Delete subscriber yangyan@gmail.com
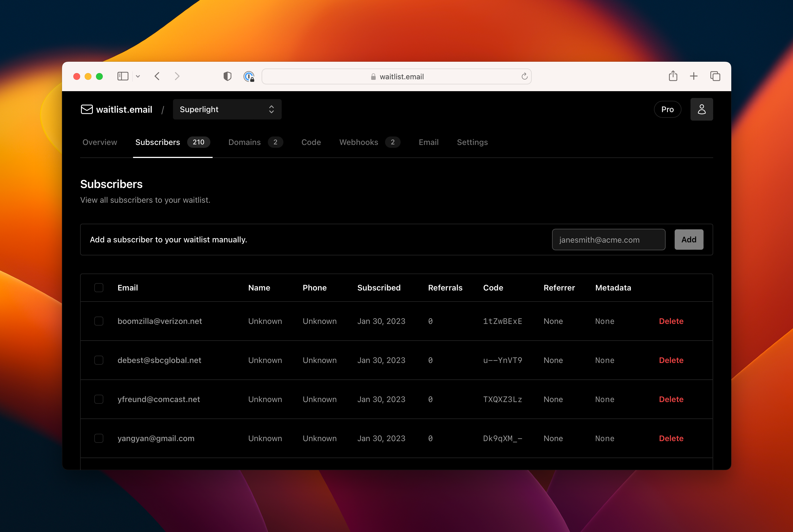 click(671, 438)
